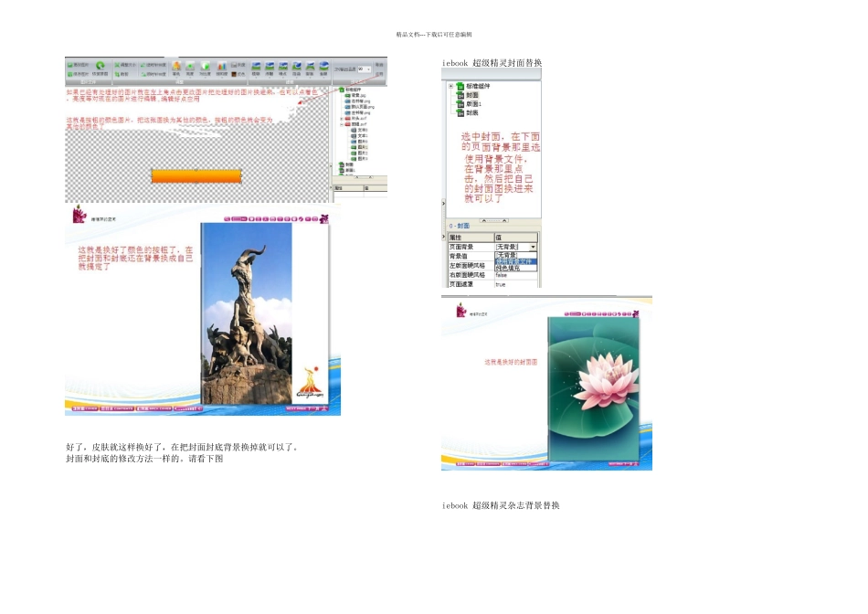This screenshot has height=614, width=868.
Task: Expand 标准组件 node in cover tree
Action: (450, 86)
